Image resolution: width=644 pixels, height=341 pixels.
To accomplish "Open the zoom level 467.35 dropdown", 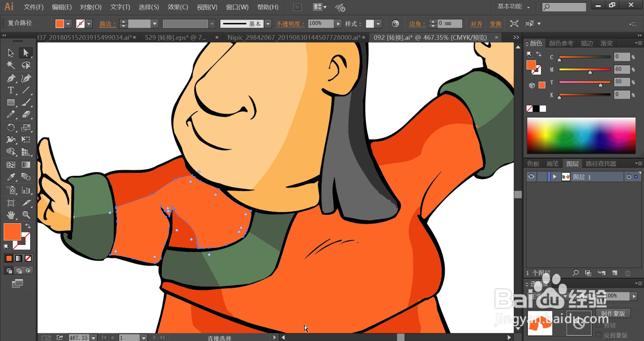I will click(x=93, y=338).
